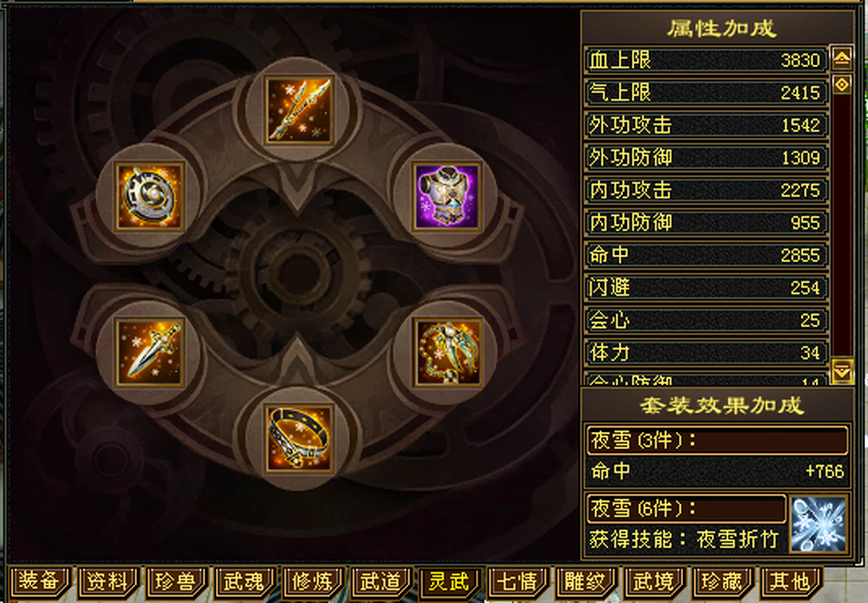Click the studded belt equipment icon
The width and height of the screenshot is (868, 603).
pos(298,439)
